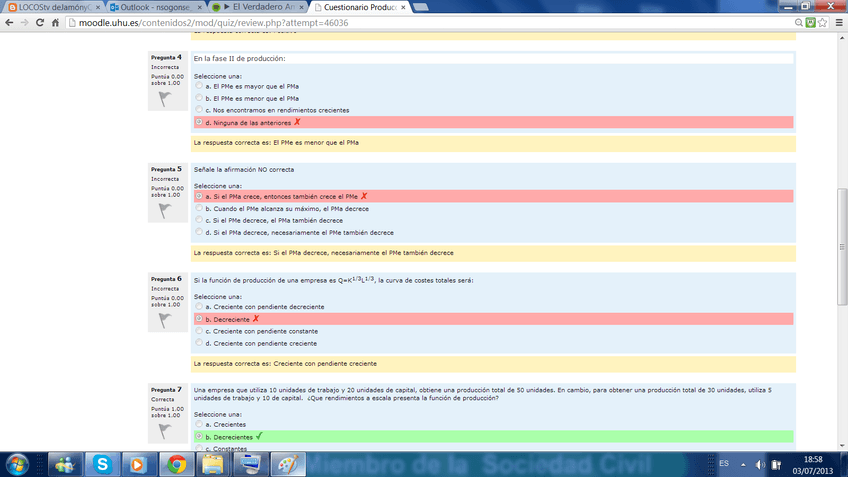Viewport: 848px width, 477px height.
Task: Open the Chrome menu hamburger button
Action: pos(838,22)
